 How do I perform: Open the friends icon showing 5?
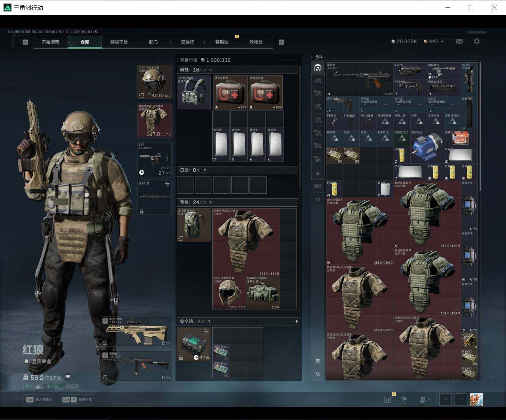[x=425, y=399]
